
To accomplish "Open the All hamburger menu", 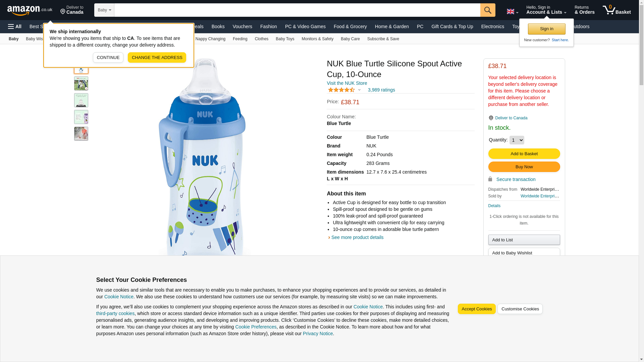I will [x=15, y=26].
